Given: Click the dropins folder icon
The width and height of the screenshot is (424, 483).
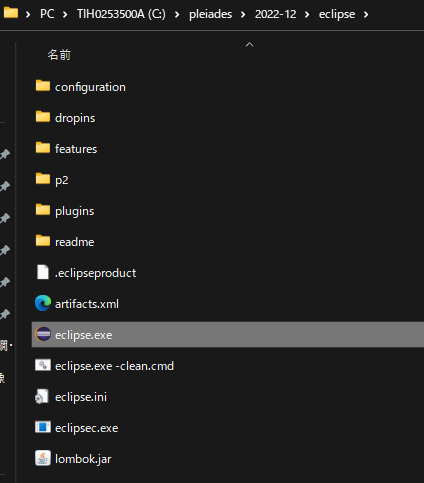Looking at the screenshot, I should pos(43,117).
